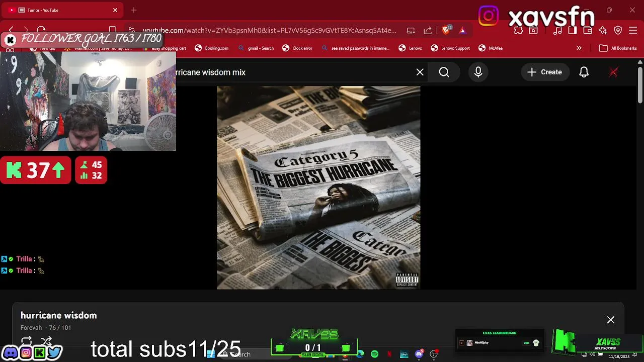Click the Category 5 album video
Screen dimensions: 644x362
coord(318,188)
